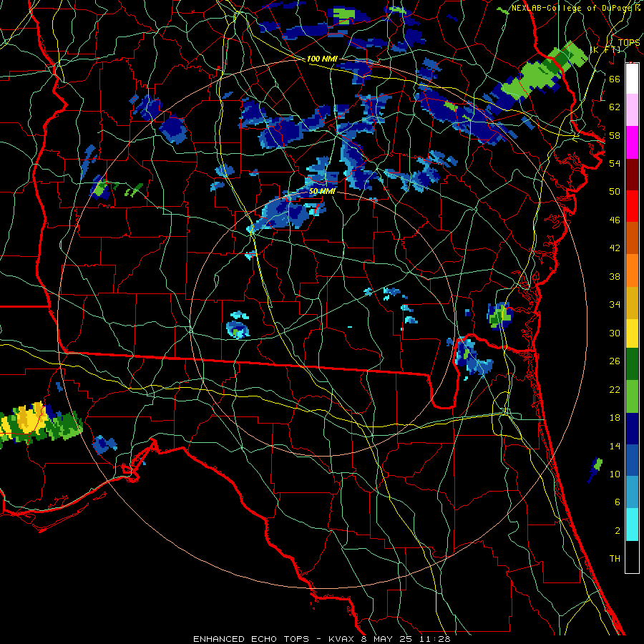Click the light orange swatch above 38
This screenshot has height=644, width=644.
click(632, 270)
